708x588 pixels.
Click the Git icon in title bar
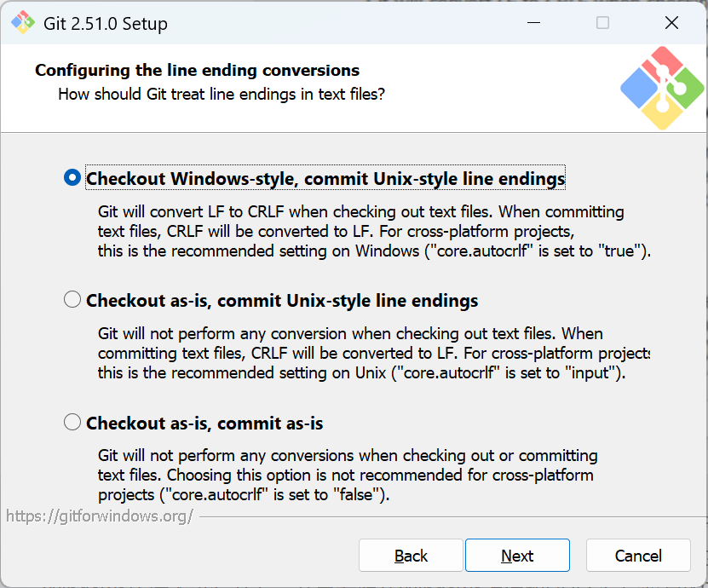coord(22,22)
